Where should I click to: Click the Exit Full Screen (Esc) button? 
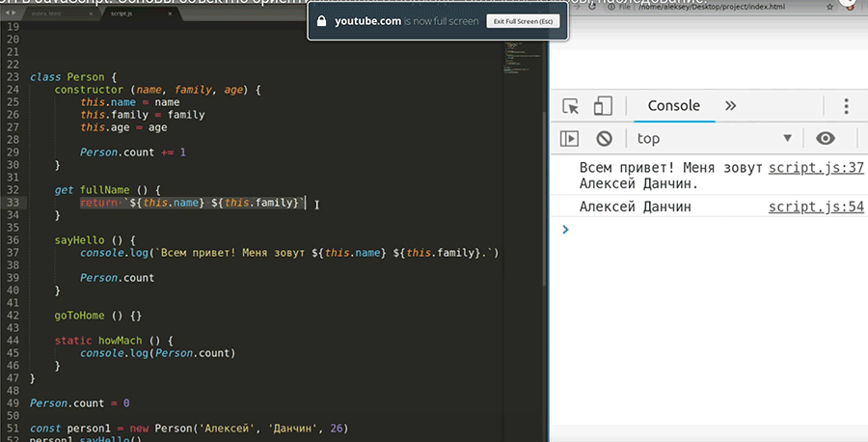pos(523,21)
